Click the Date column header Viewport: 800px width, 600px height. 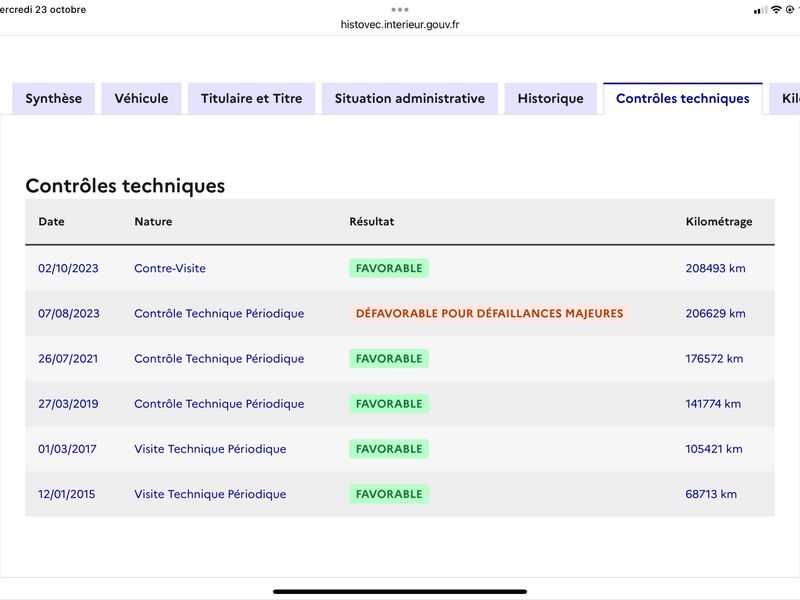coord(52,221)
